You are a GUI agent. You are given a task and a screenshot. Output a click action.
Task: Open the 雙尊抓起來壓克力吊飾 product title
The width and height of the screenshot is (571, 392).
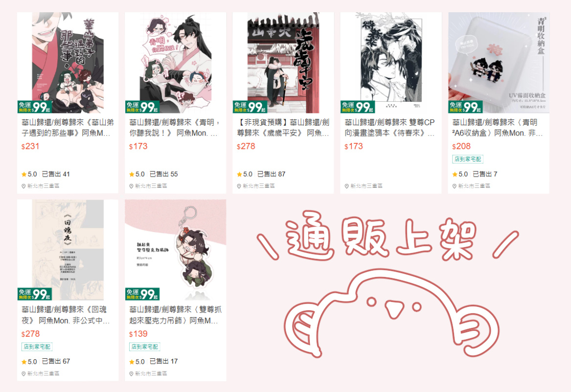click(176, 315)
